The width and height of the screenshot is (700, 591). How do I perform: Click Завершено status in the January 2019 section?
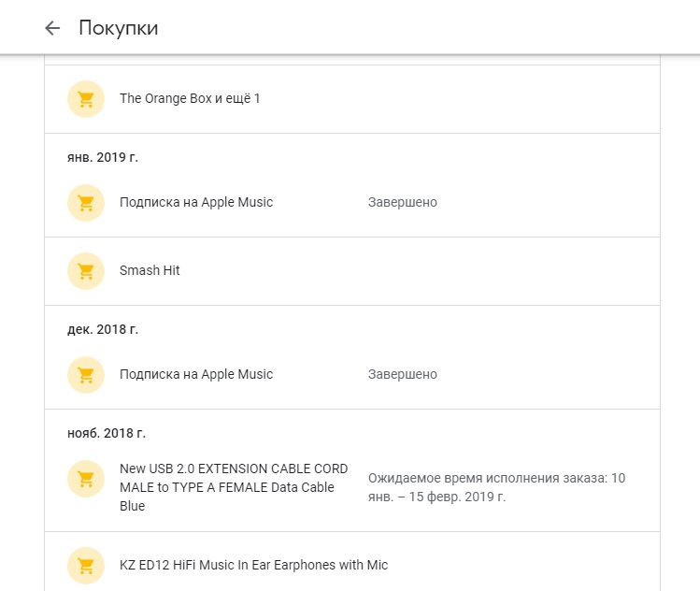coord(402,202)
